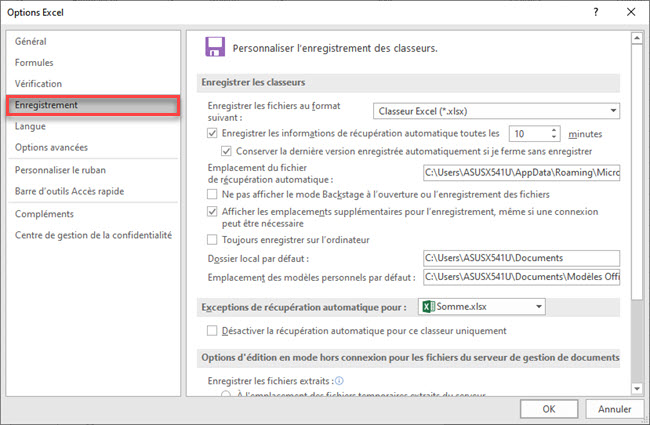
Task: Open Centre de gestion de la confidentialité
Action: click(93, 235)
